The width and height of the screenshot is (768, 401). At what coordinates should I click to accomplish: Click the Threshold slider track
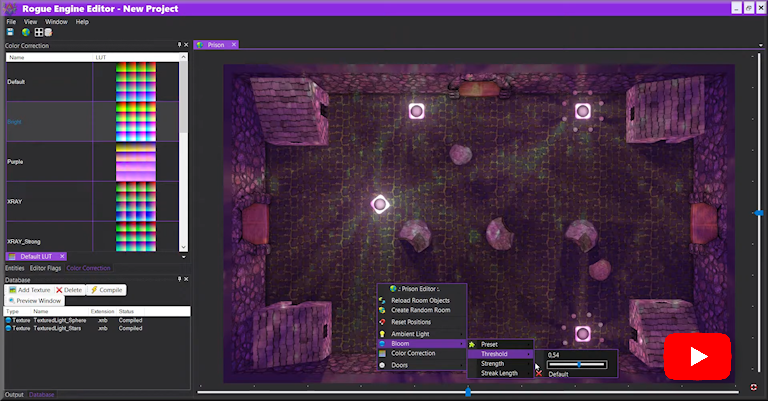[x=577, y=364]
